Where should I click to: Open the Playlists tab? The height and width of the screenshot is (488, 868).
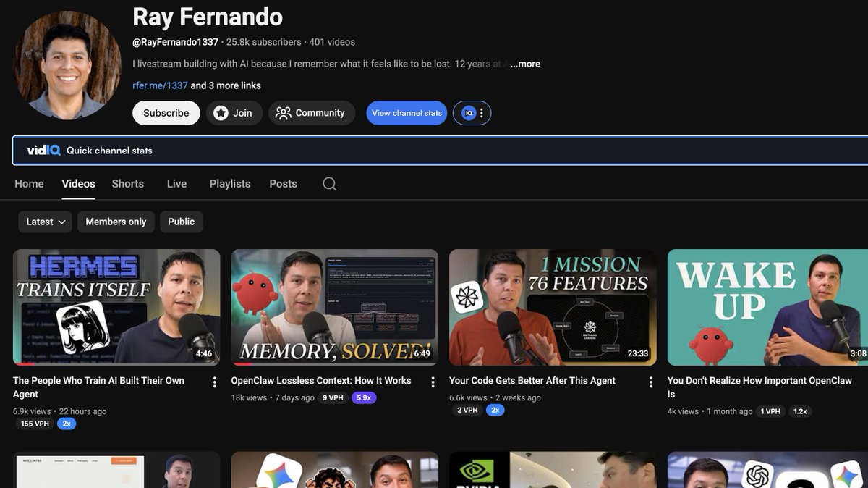230,184
